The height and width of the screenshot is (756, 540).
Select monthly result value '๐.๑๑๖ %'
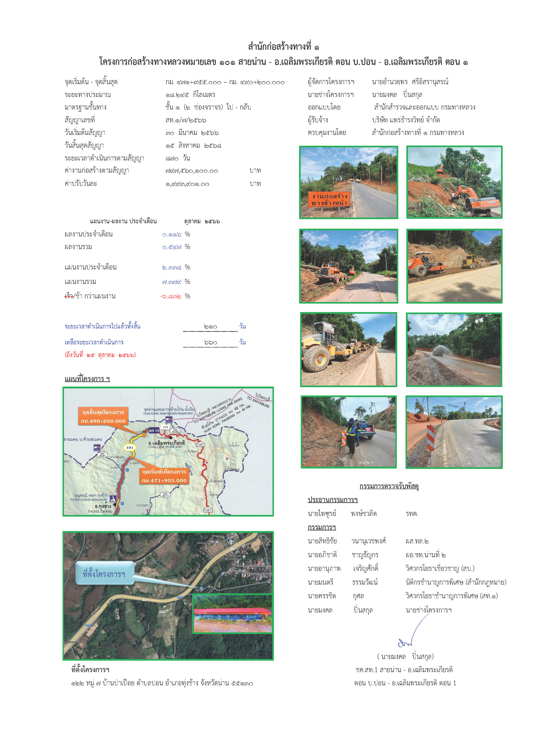[x=176, y=235]
